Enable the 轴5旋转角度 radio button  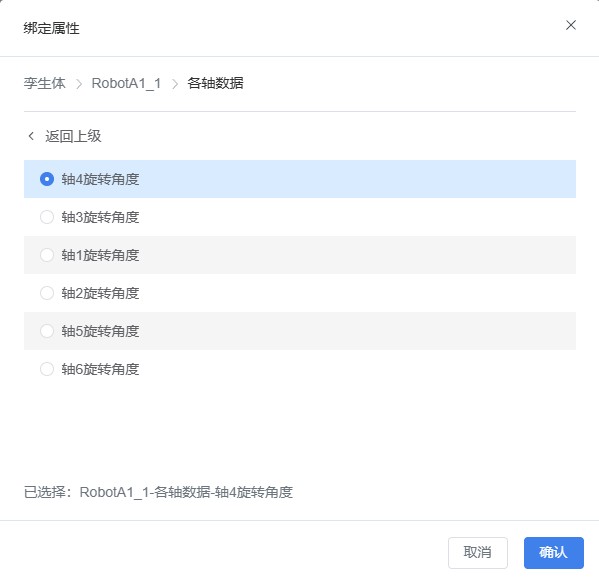47,331
